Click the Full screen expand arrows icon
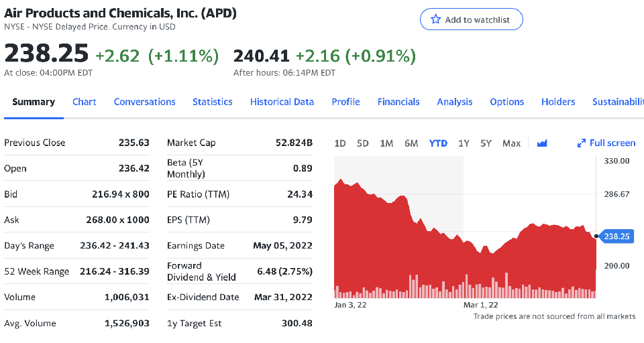This screenshot has height=343, width=644. (x=582, y=143)
